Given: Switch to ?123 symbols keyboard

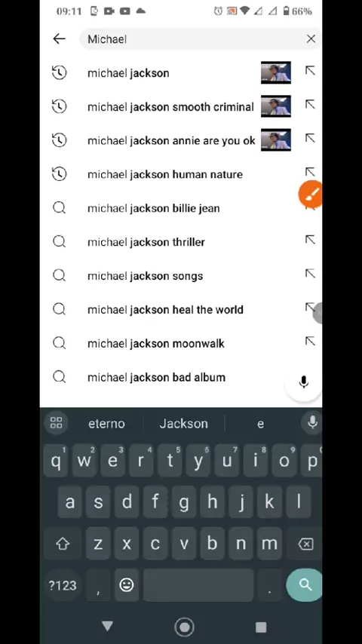Looking at the screenshot, I should pos(63,585).
